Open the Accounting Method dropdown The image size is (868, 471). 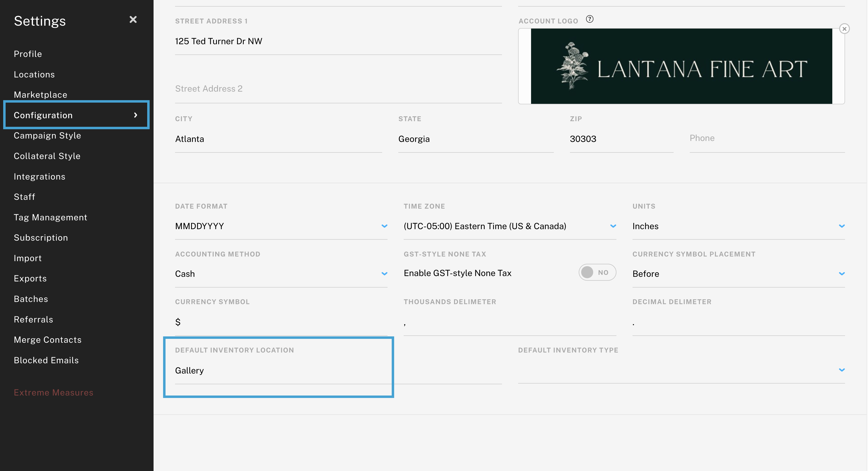pos(384,273)
